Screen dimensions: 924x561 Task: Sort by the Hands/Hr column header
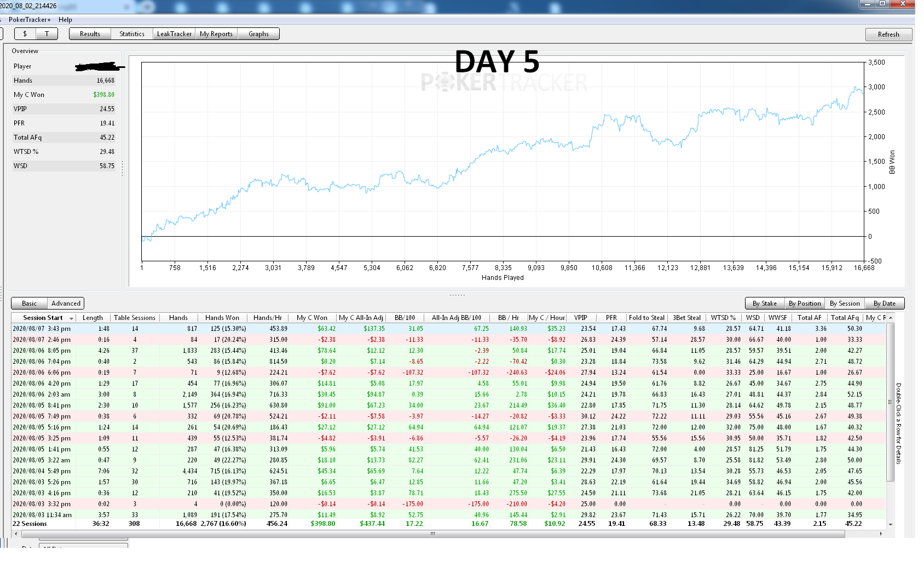tap(268, 318)
